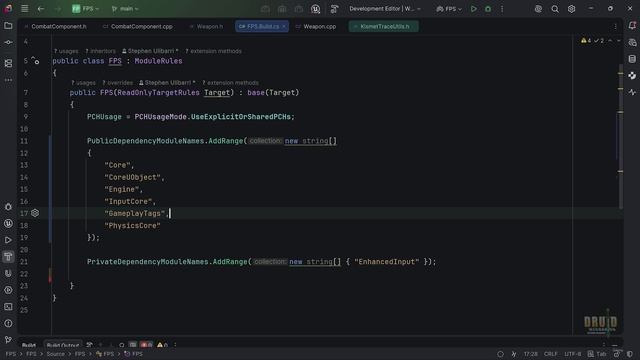Open editor tabs options menu
The width and height of the screenshot is (640, 360).
click(x=615, y=27)
